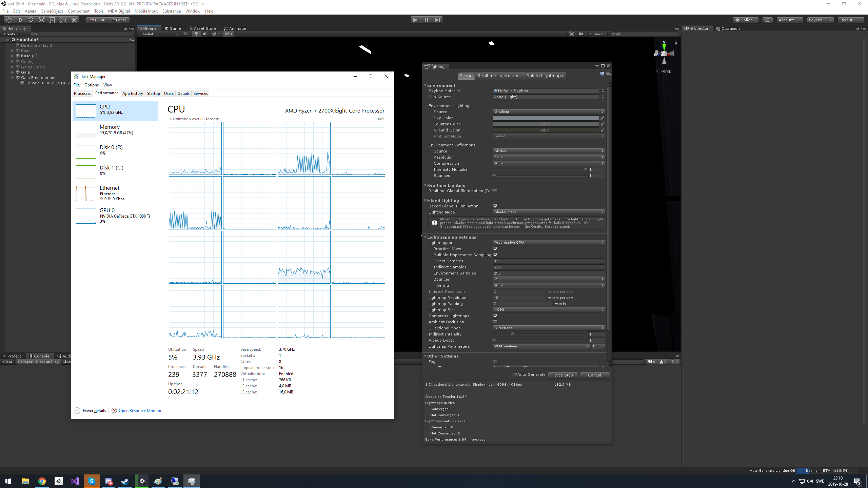Click the Lightmap Resolution input field
The width and height of the screenshot is (868, 488).
click(518, 298)
